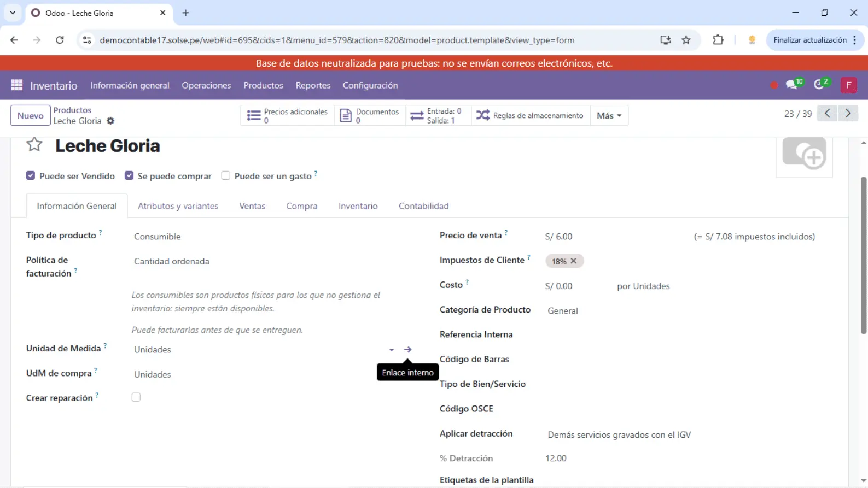868x488 pixels.
Task: Open the user avatar F menu
Action: [x=848, y=85]
